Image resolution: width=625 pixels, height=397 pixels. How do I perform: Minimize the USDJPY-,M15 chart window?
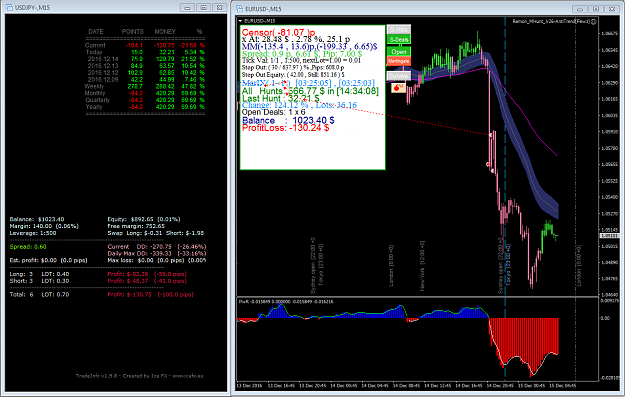click(187, 8)
